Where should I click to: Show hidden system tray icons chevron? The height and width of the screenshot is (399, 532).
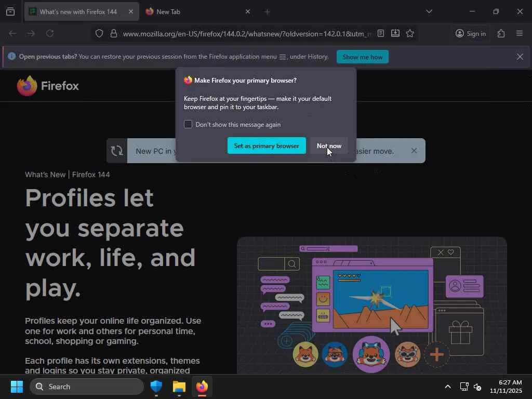pos(448,387)
